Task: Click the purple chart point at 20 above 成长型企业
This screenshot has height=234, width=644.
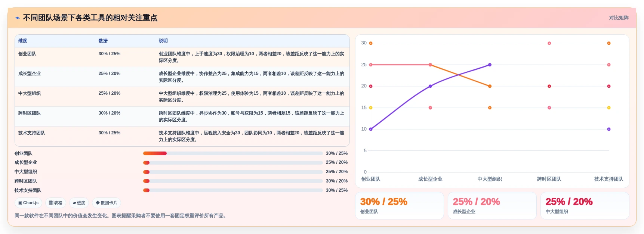Action: [x=430, y=86]
